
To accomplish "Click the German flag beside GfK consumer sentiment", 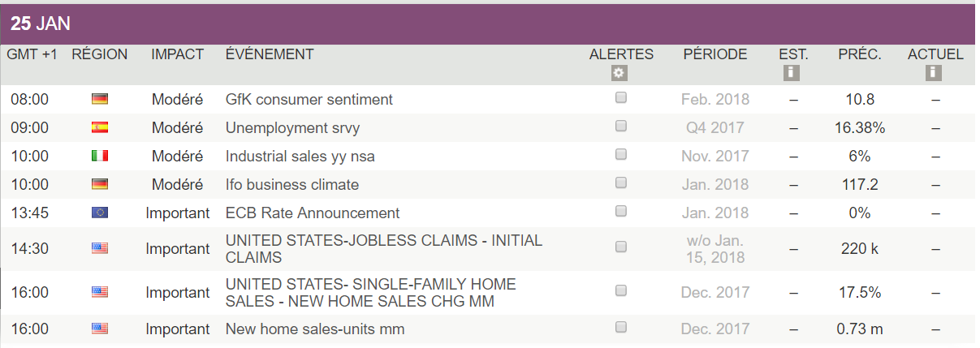I will pyautogui.click(x=100, y=99).
